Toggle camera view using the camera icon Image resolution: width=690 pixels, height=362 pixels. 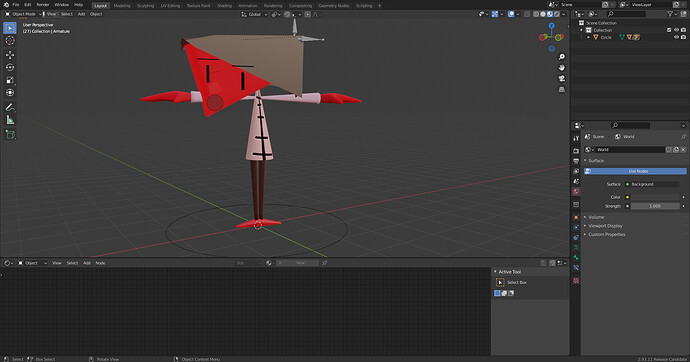[x=562, y=79]
